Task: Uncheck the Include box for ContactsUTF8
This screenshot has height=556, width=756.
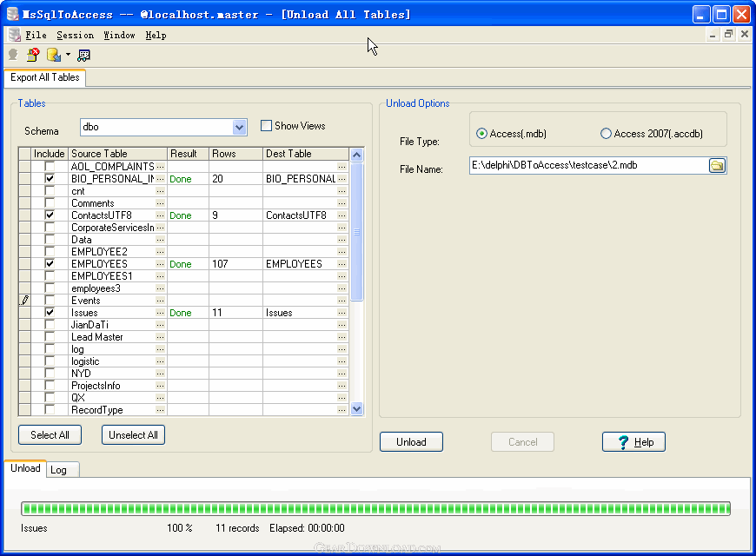Action: [50, 215]
